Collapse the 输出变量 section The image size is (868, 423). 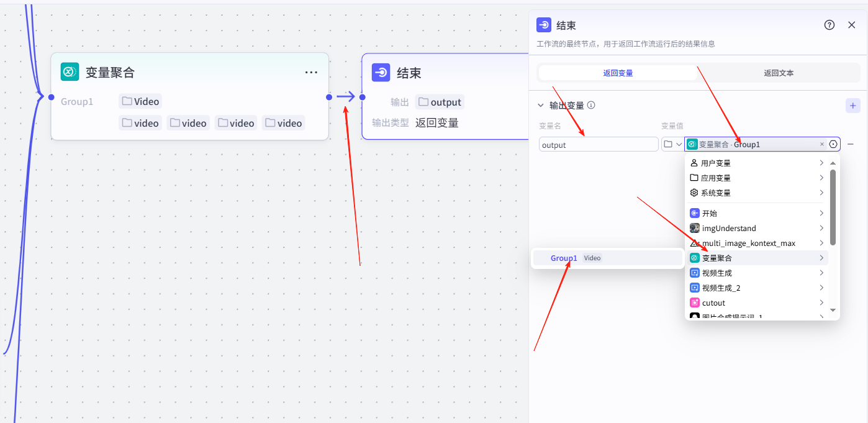(541, 106)
